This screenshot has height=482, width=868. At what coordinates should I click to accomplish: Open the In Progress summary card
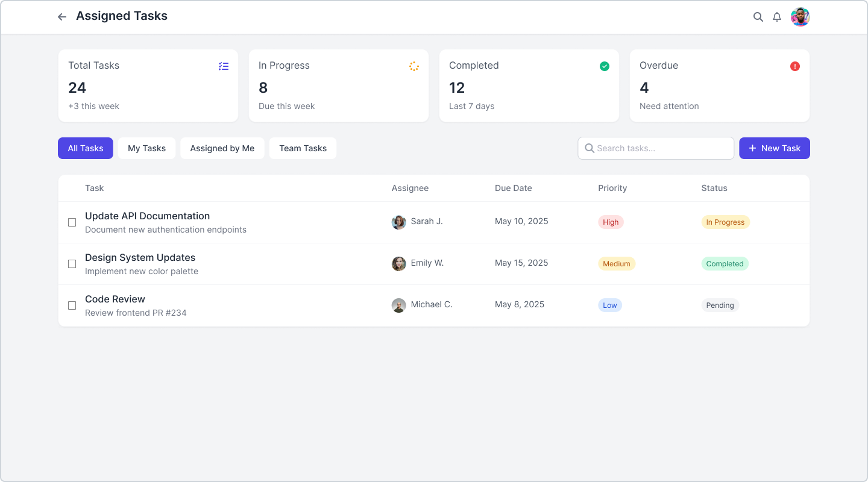(x=339, y=86)
